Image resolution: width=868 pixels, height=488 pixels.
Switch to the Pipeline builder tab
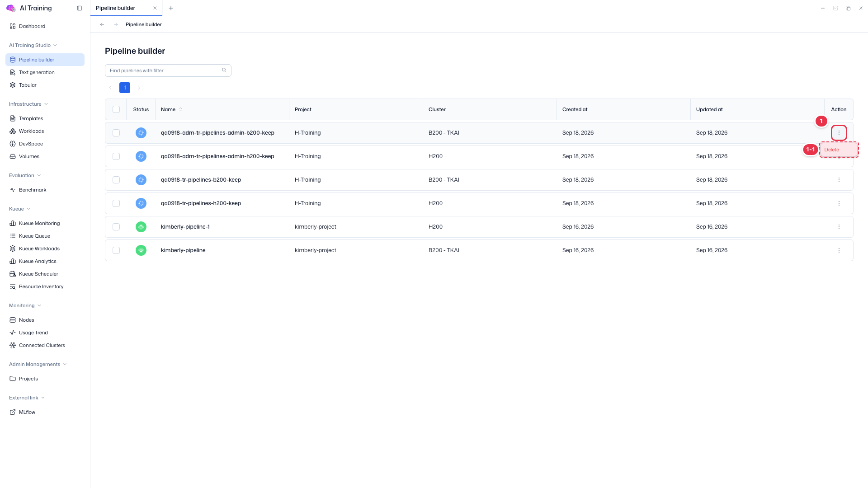116,8
